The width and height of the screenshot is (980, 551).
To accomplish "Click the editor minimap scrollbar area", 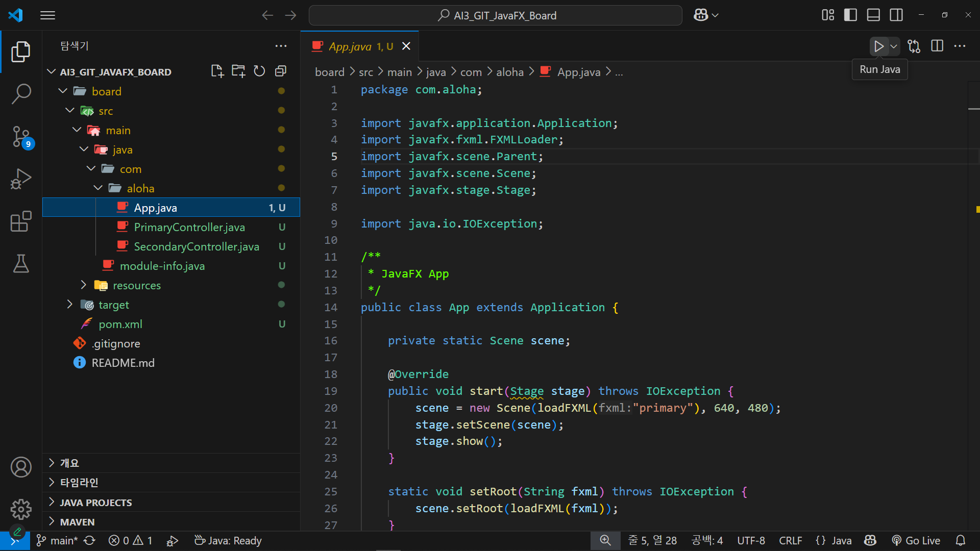I will coord(973,306).
